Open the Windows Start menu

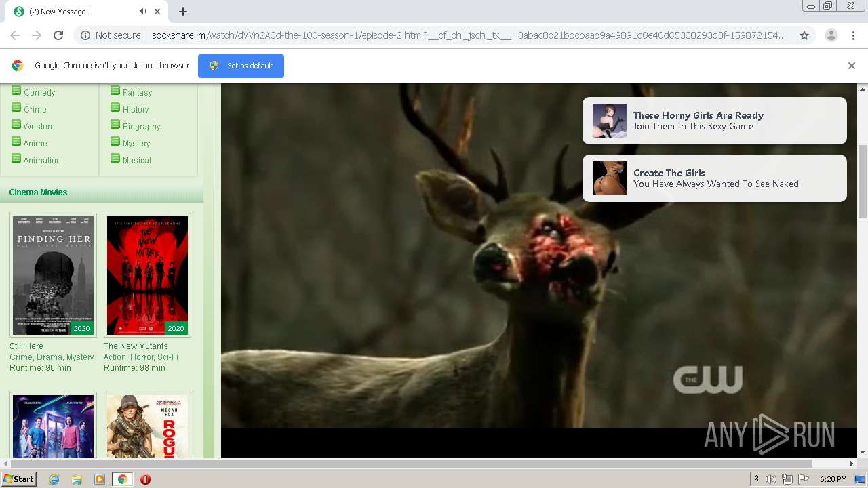(x=19, y=479)
